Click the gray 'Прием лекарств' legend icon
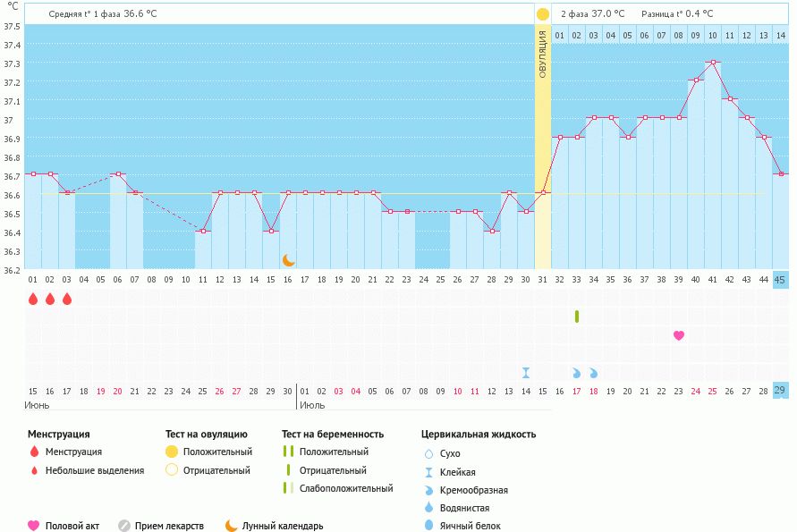Screen dimensions: 797x532 pyautogui.click(x=124, y=526)
